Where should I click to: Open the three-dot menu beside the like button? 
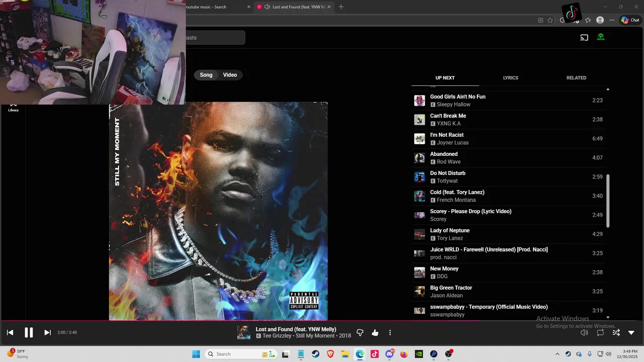[390, 332]
